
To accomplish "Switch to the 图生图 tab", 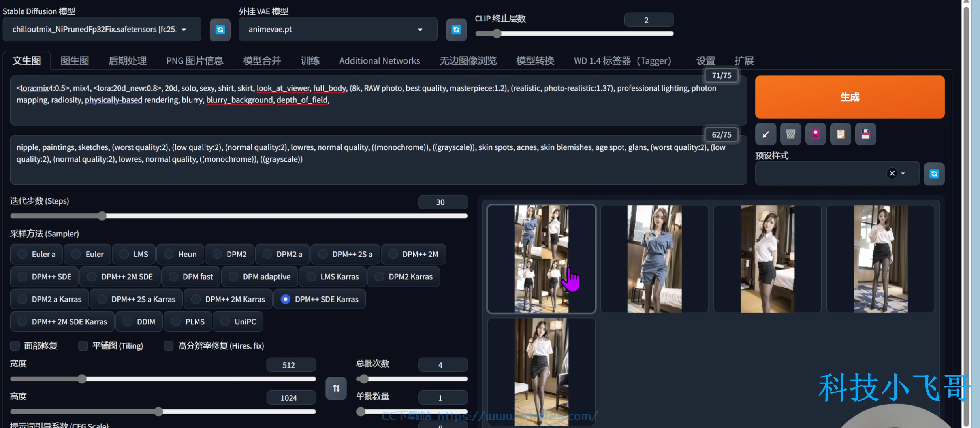I will point(75,60).
